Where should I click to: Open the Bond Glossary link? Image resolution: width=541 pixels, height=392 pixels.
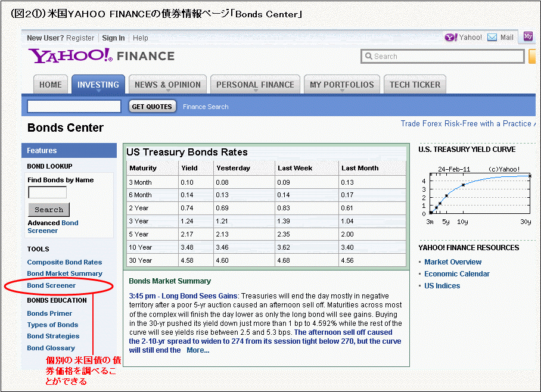click(x=51, y=348)
